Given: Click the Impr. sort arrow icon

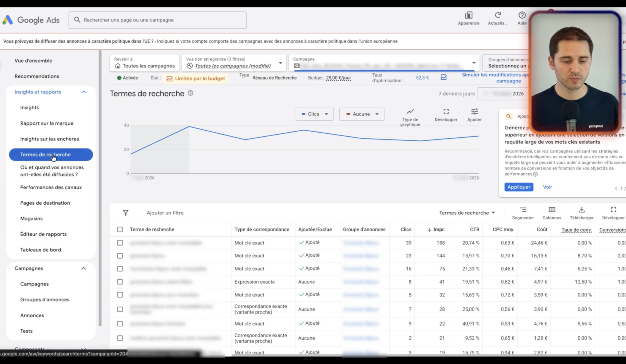Looking at the screenshot, I should 429,230.
